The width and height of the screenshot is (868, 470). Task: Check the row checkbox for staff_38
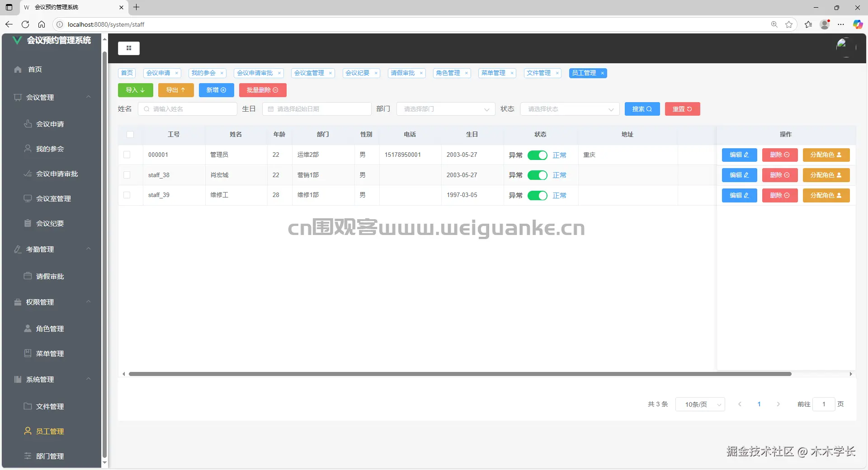pyautogui.click(x=127, y=175)
